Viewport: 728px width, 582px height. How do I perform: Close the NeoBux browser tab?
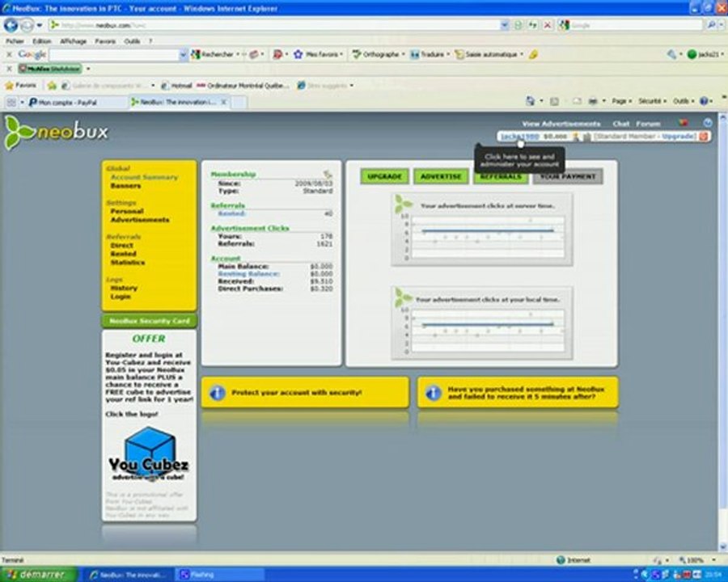tap(223, 102)
